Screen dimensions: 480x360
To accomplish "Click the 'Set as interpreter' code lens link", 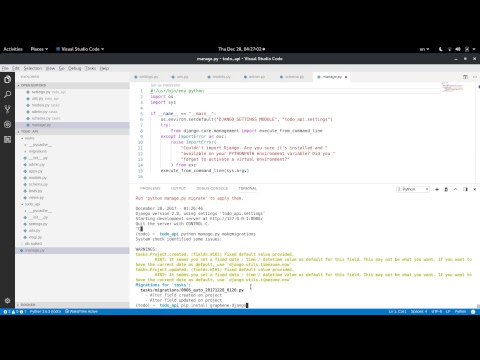I will (165, 85).
